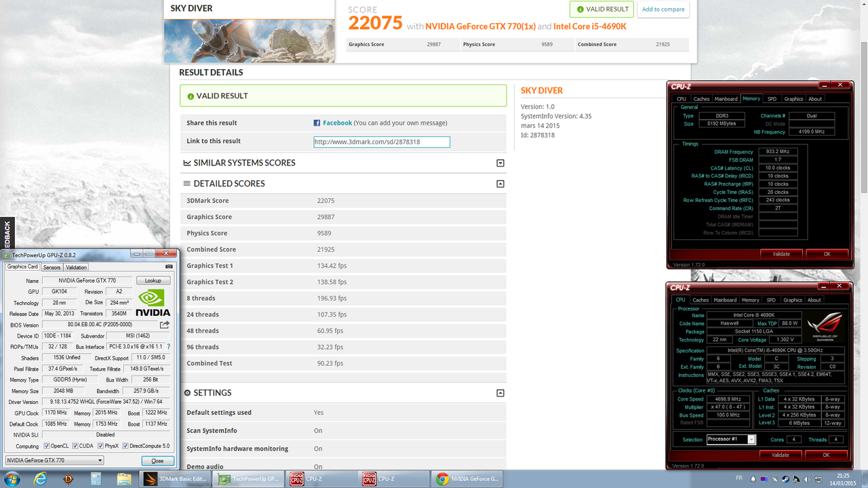
Task: Click the Add to compare button
Action: click(663, 9)
